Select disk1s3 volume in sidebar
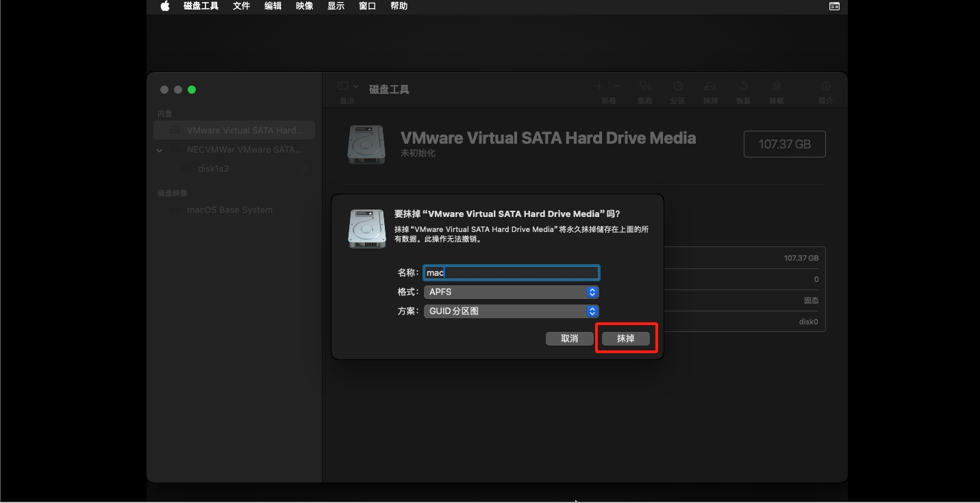This screenshot has height=503, width=980. (213, 169)
